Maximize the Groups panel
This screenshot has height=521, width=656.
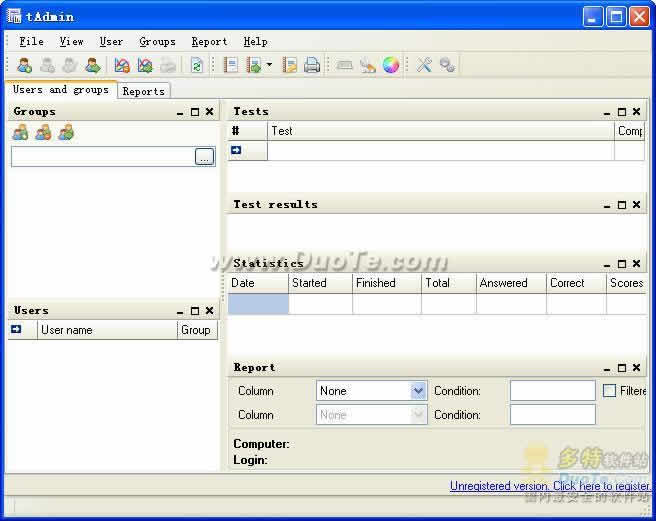(195, 112)
